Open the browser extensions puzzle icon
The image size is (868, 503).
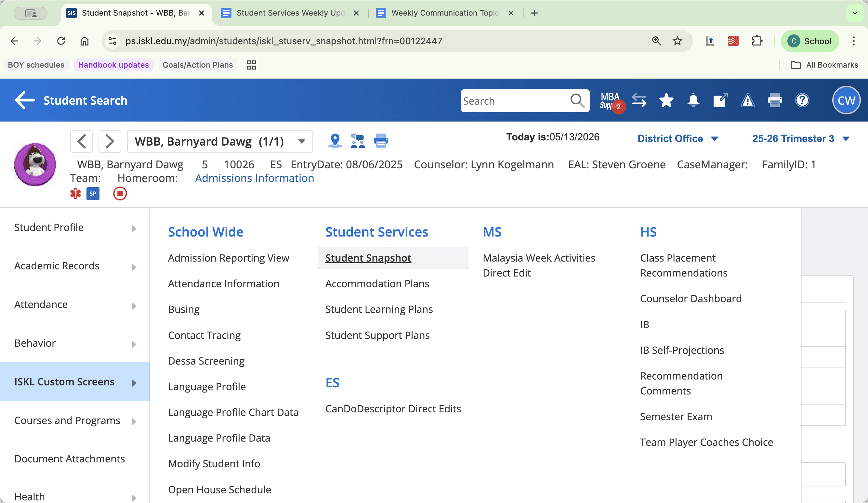click(756, 41)
